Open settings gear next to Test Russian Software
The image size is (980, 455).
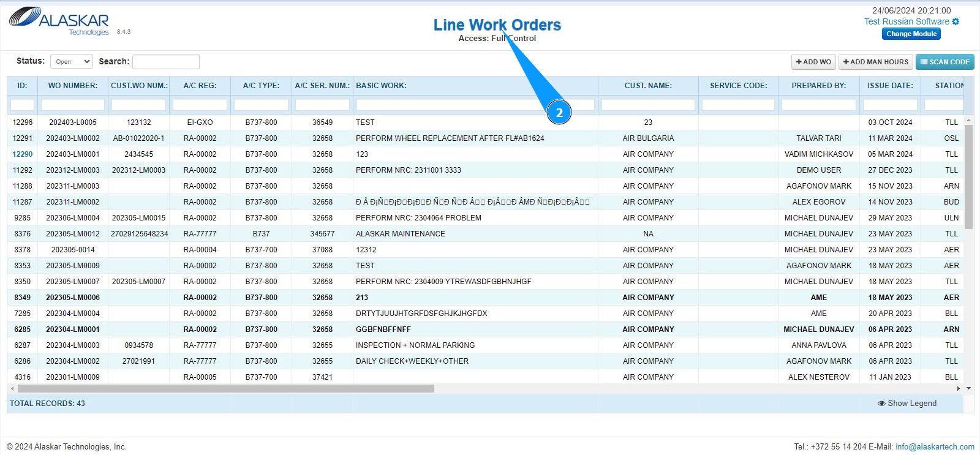click(956, 21)
